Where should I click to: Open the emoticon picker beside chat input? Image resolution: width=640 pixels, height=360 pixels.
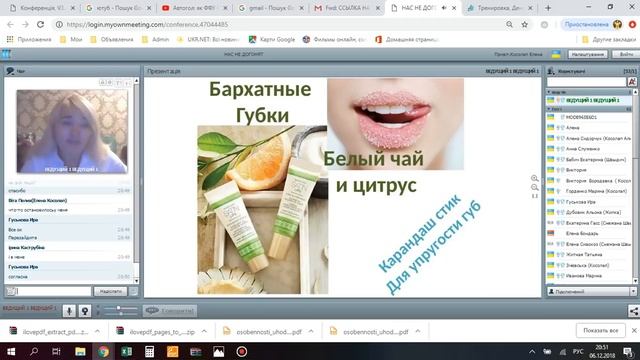click(11, 291)
